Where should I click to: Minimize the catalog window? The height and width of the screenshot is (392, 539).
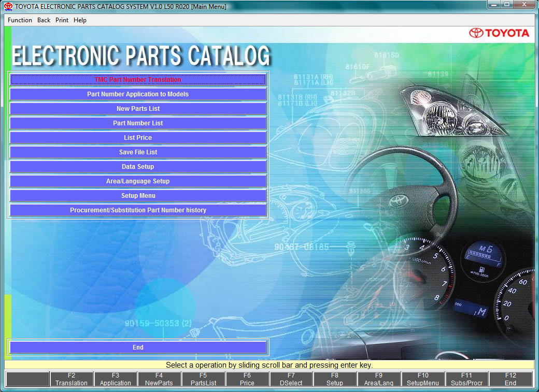[494, 5]
